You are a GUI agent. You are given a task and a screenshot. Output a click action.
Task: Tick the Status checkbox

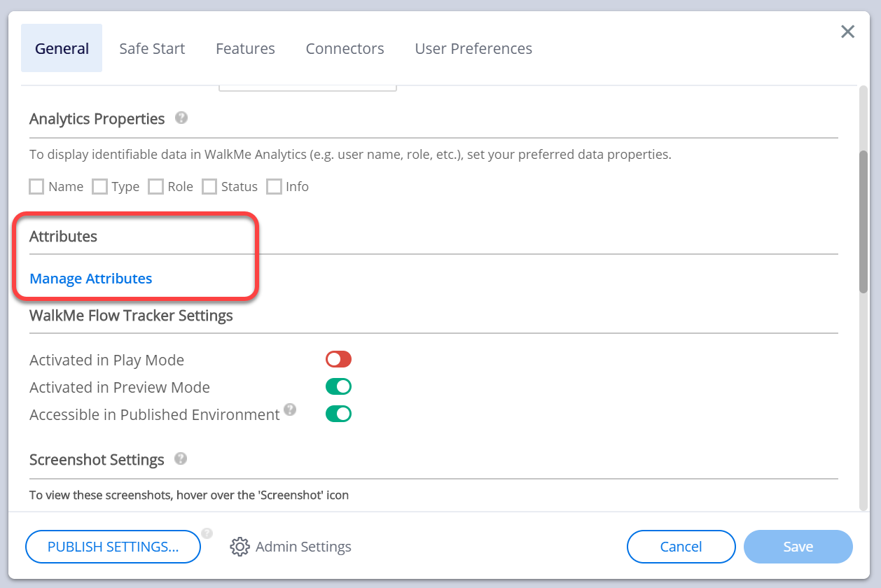[209, 186]
